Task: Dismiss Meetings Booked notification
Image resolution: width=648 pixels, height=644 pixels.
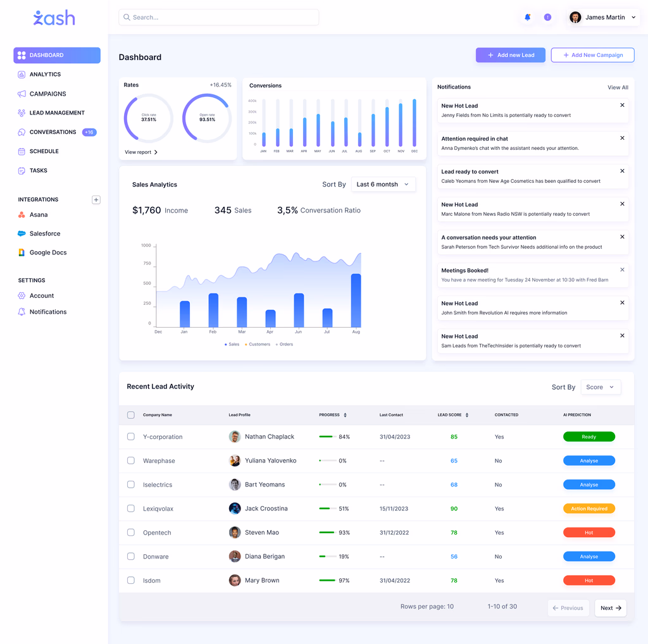Action: [x=622, y=269]
